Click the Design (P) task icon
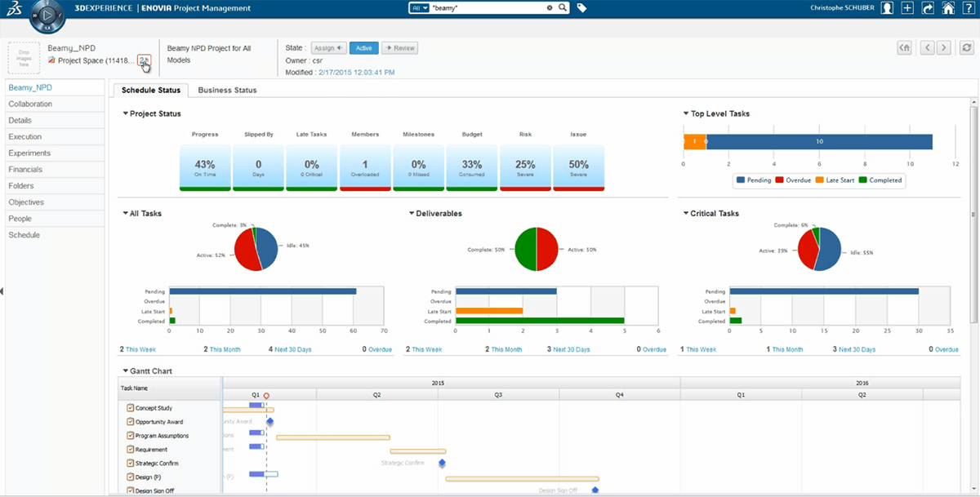The width and height of the screenshot is (980, 497). point(130,477)
